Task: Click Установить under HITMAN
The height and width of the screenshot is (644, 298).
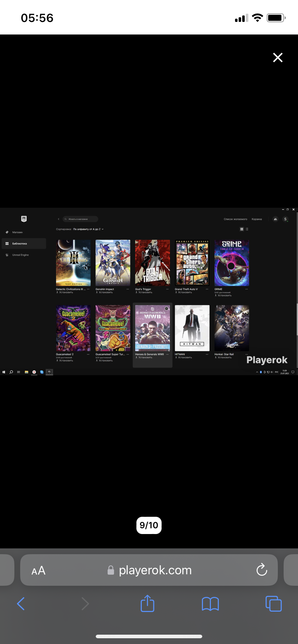Action: tap(184, 357)
